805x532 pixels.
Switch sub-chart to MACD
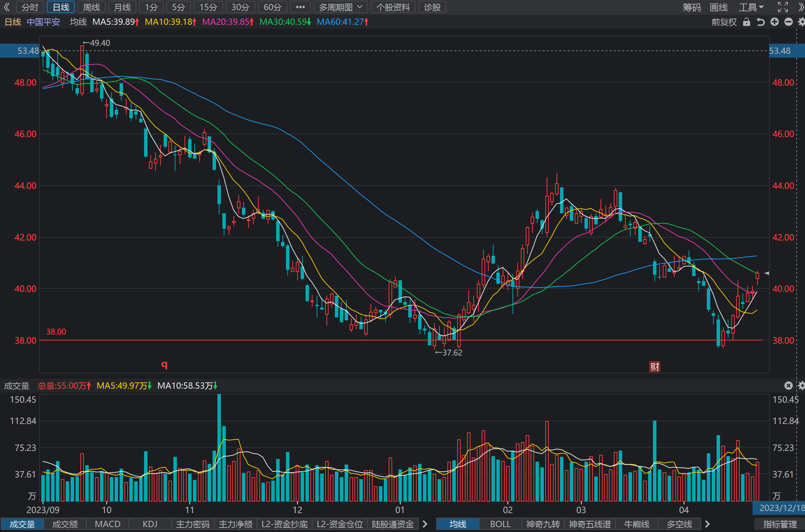108,524
